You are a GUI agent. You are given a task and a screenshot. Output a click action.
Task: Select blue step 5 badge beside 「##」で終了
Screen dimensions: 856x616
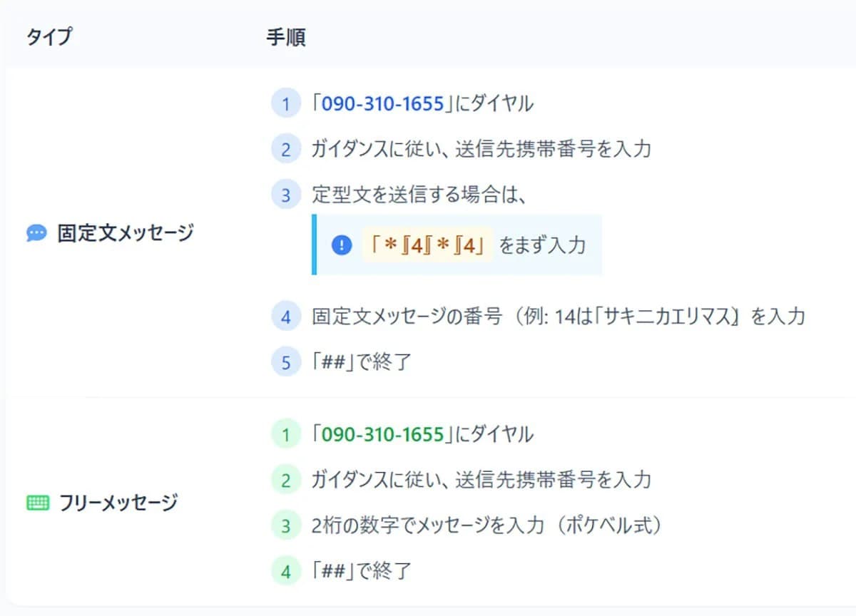pos(286,362)
